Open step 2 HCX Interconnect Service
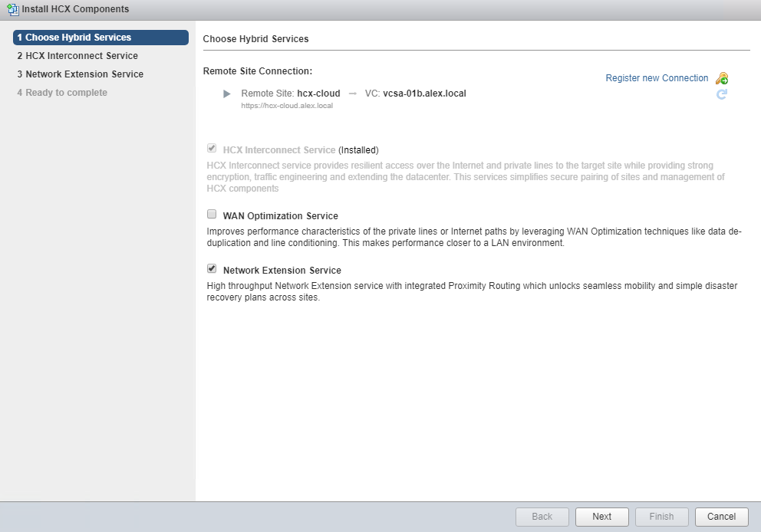This screenshot has width=761, height=532. coord(77,56)
